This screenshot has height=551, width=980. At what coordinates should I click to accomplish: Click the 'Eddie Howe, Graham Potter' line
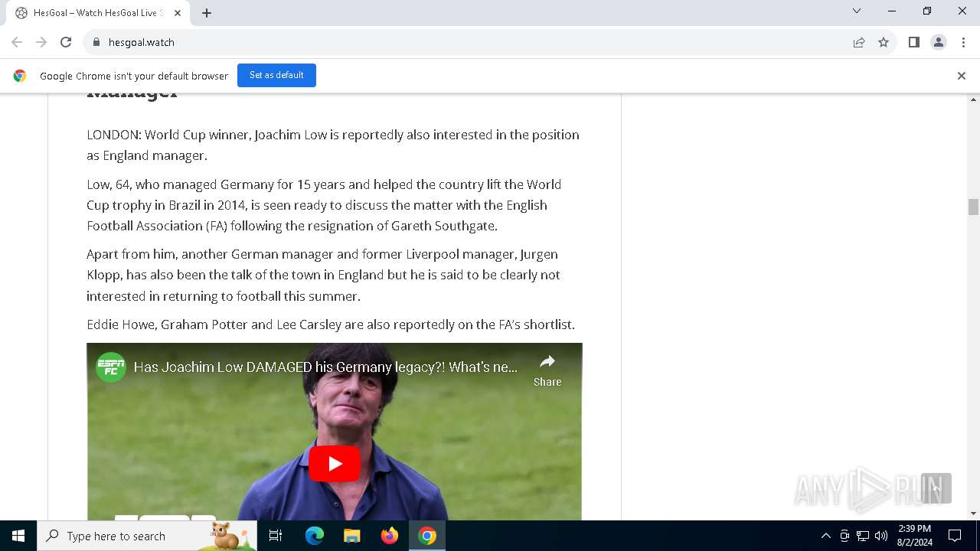pos(331,324)
